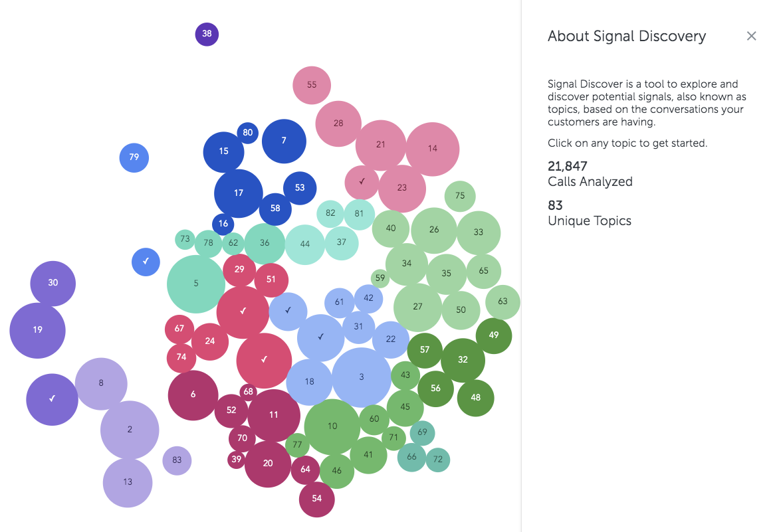This screenshot has height=532, width=783.
Task: Click the purple bubble numbered 30
Action: point(53,283)
